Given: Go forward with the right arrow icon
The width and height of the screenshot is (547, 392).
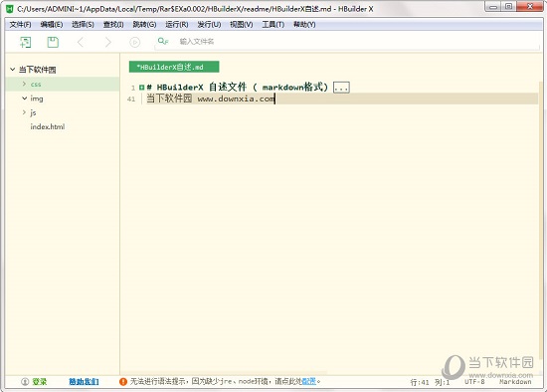Looking at the screenshot, I should pyautogui.click(x=107, y=42).
